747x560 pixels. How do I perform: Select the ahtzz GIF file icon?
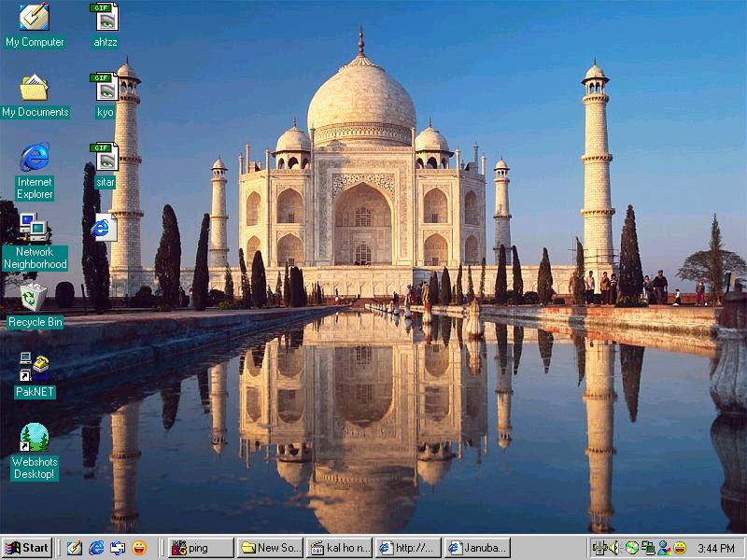(x=106, y=25)
